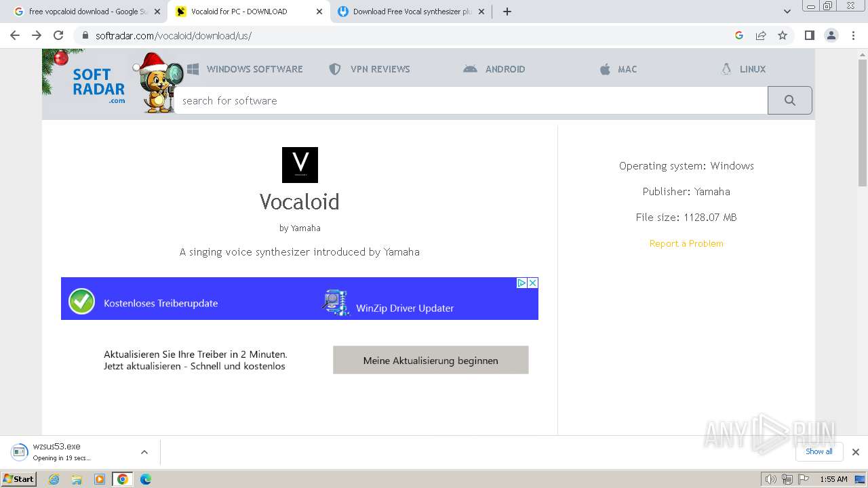Close the WinZip ad
The height and width of the screenshot is (488, 868).
[x=533, y=283]
